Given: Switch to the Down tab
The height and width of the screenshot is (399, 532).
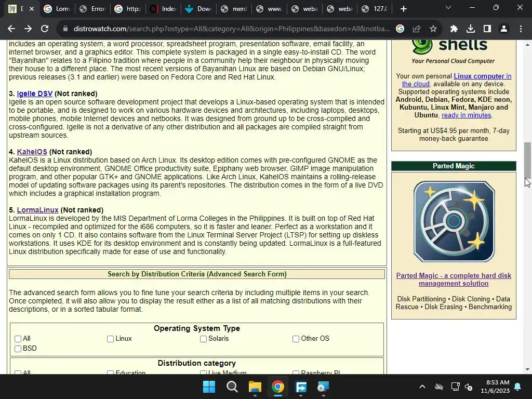Looking at the screenshot, I should point(198,9).
